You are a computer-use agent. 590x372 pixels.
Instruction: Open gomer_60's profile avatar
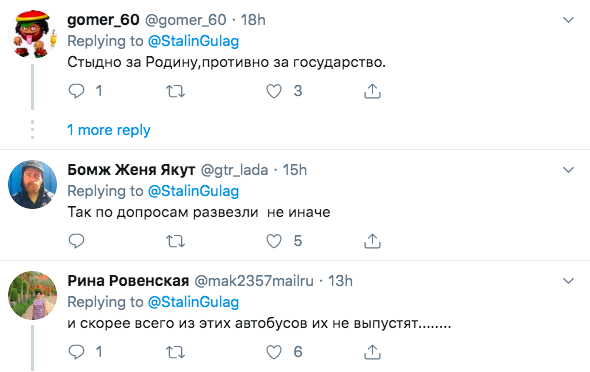[x=33, y=34]
